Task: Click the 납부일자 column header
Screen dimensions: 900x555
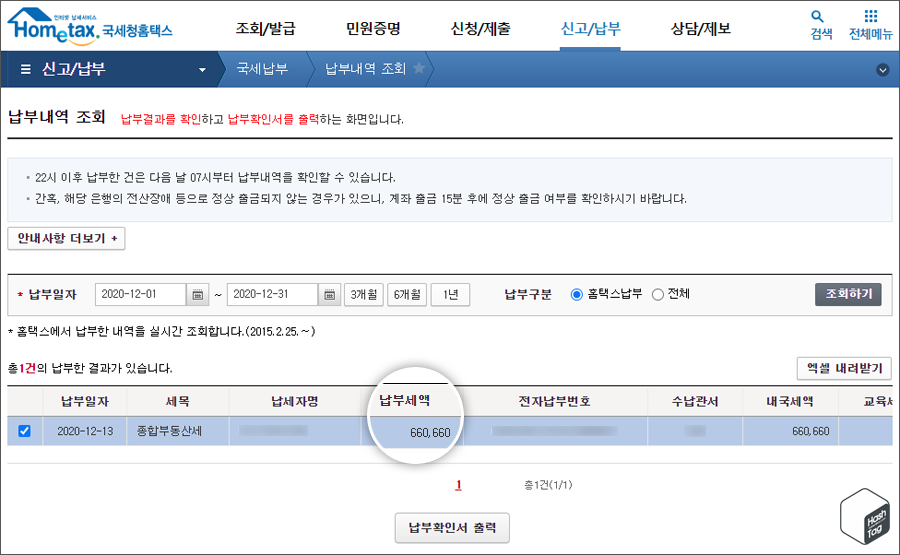Action: pos(85,402)
